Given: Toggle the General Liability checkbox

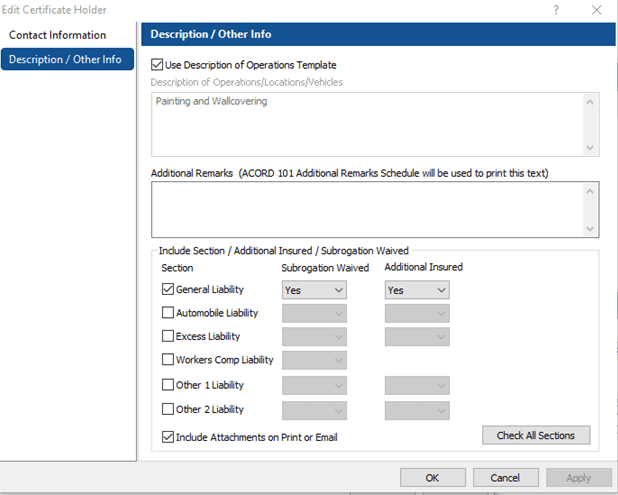Looking at the screenshot, I should (x=168, y=289).
